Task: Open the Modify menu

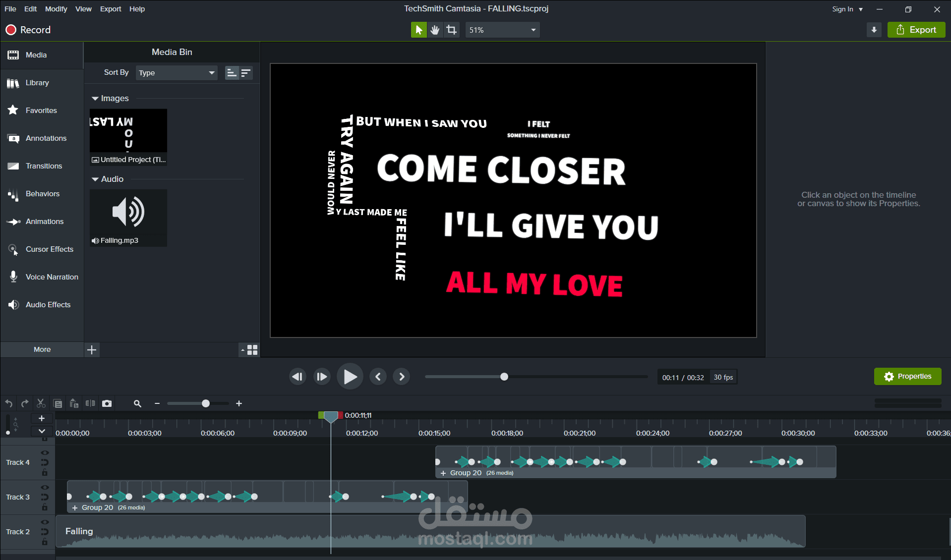Action: click(56, 9)
